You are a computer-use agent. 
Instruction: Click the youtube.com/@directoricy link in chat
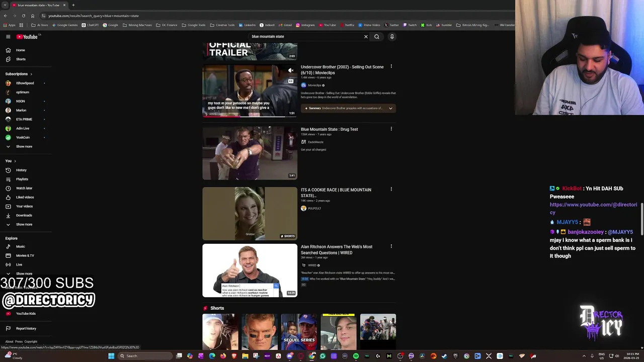coord(593,209)
